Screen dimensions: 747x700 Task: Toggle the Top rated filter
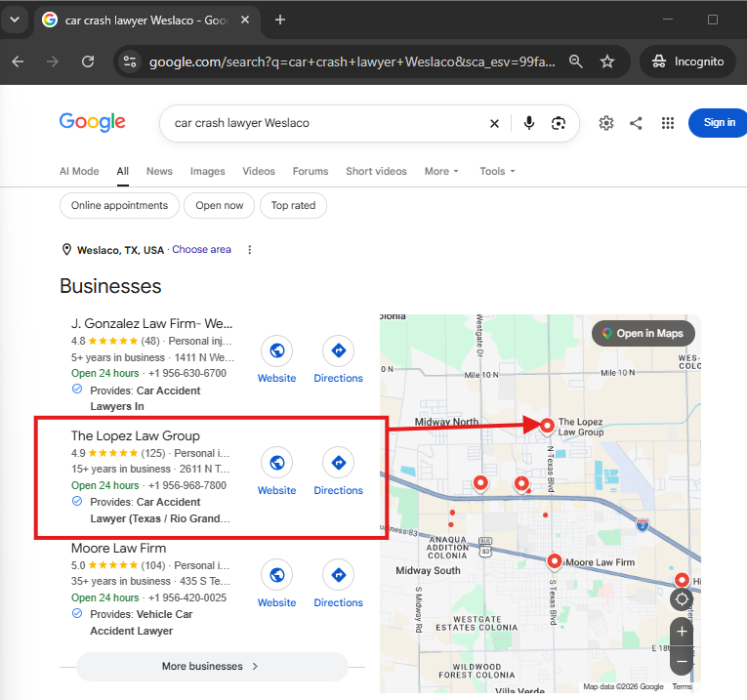click(x=294, y=206)
